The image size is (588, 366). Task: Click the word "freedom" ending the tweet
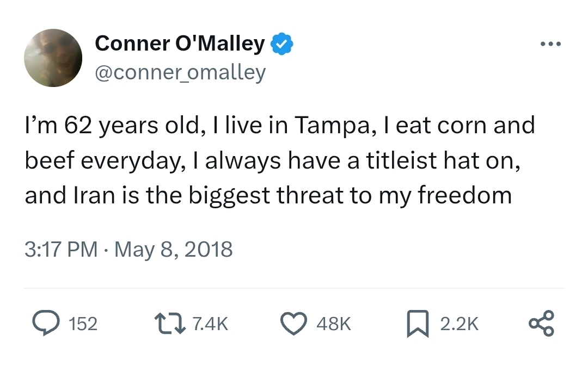coord(464,195)
